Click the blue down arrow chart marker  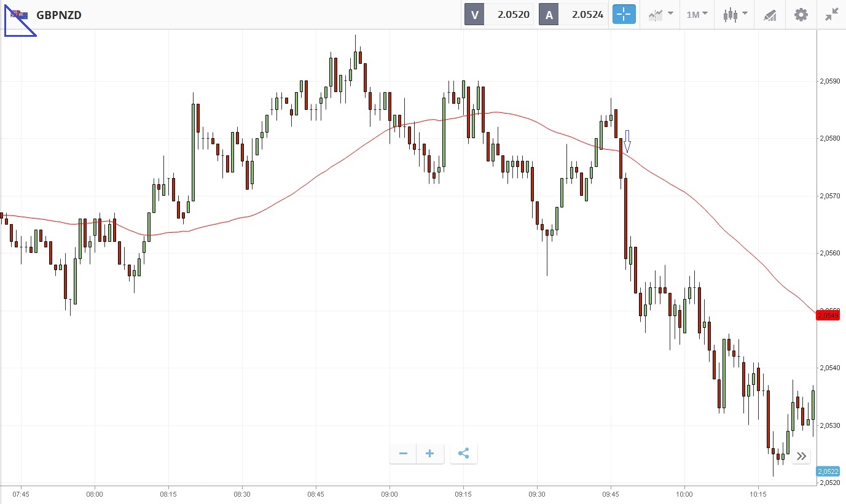pyautogui.click(x=627, y=141)
